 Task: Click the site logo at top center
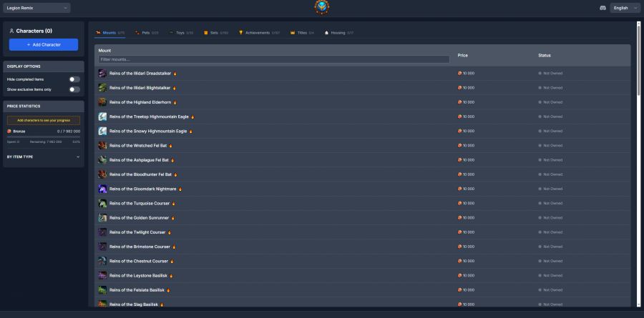[x=322, y=8]
